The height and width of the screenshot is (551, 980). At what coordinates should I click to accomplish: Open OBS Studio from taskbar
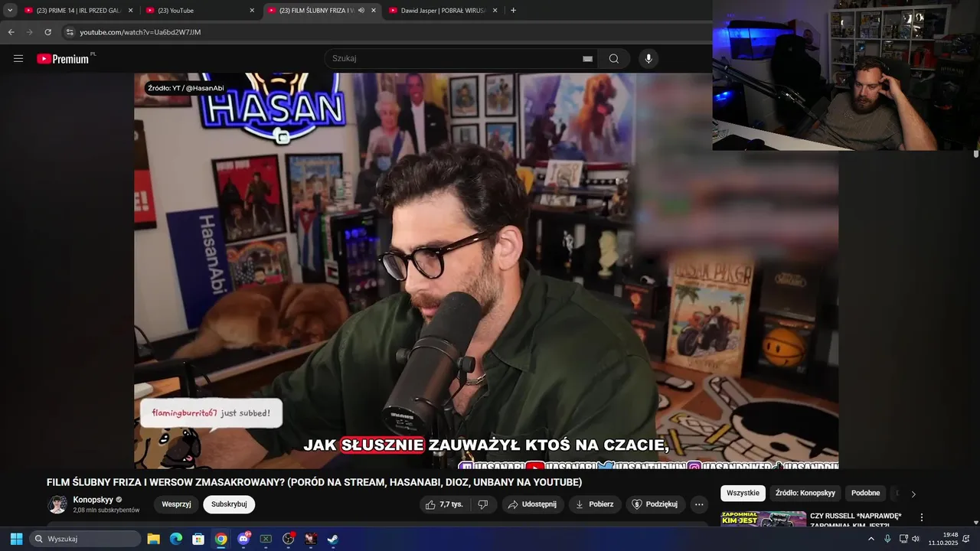coord(289,539)
